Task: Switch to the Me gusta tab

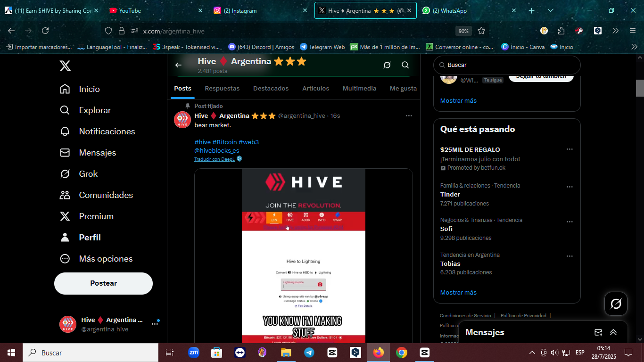Action: (403, 88)
